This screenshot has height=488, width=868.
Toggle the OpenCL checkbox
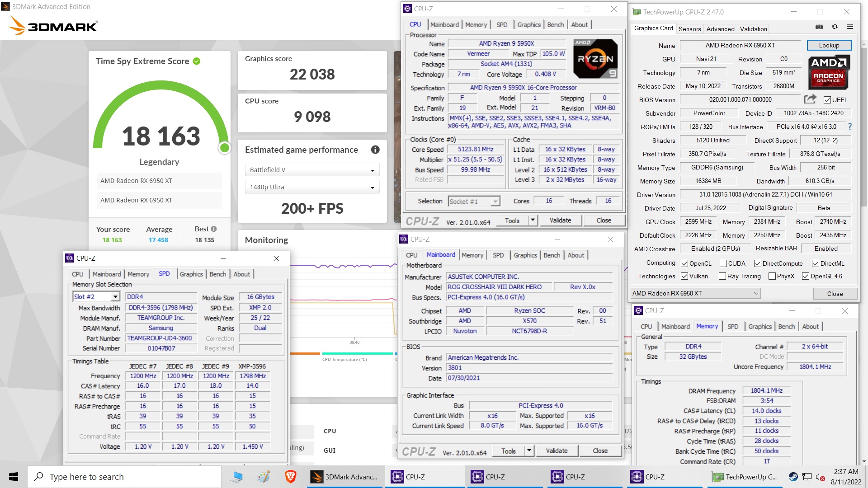pos(684,263)
